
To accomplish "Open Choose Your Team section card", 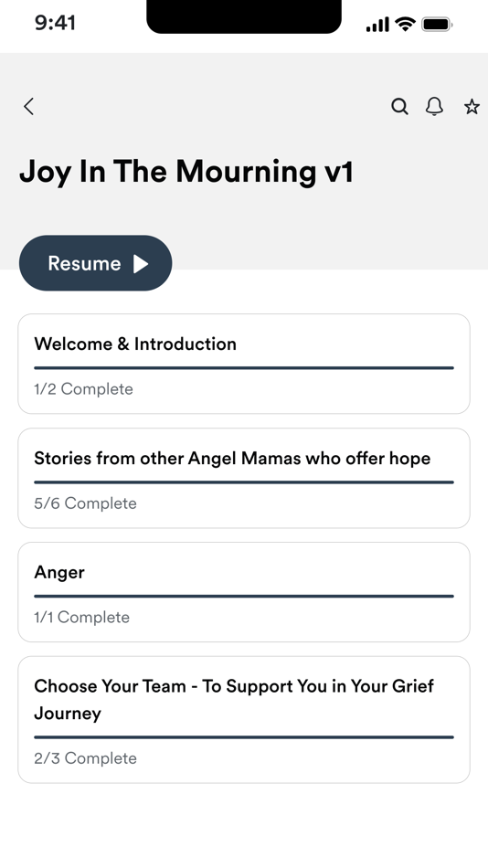I will 244,720.
